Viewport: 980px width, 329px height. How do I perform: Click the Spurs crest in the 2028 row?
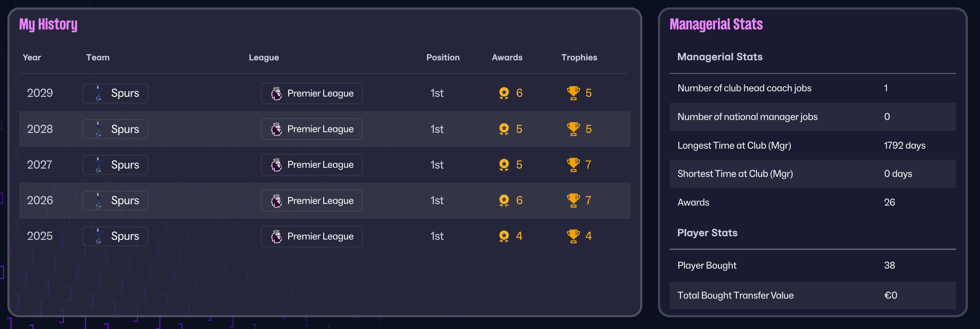[x=99, y=129]
